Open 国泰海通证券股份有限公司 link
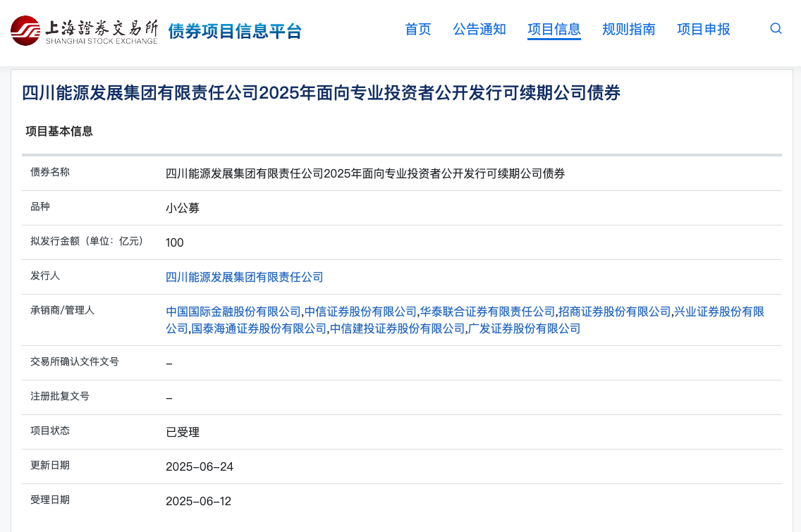801x532 pixels. pyautogui.click(x=259, y=328)
